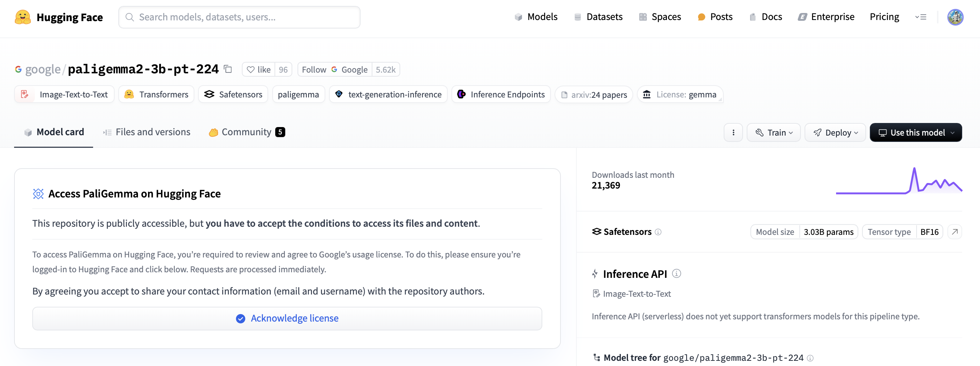This screenshot has width=980, height=366.
Task: Expand the Deploy dropdown
Action: (835, 133)
